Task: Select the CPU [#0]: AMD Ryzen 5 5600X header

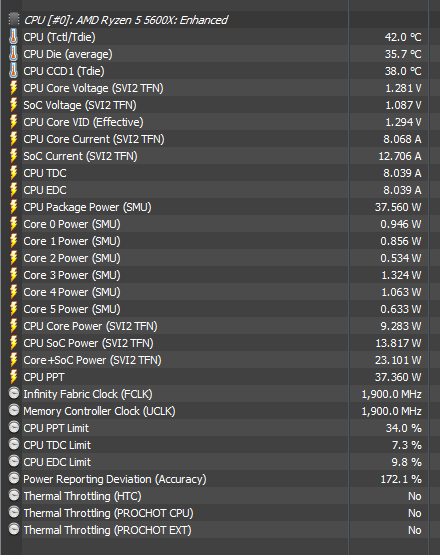Action: coord(126,20)
